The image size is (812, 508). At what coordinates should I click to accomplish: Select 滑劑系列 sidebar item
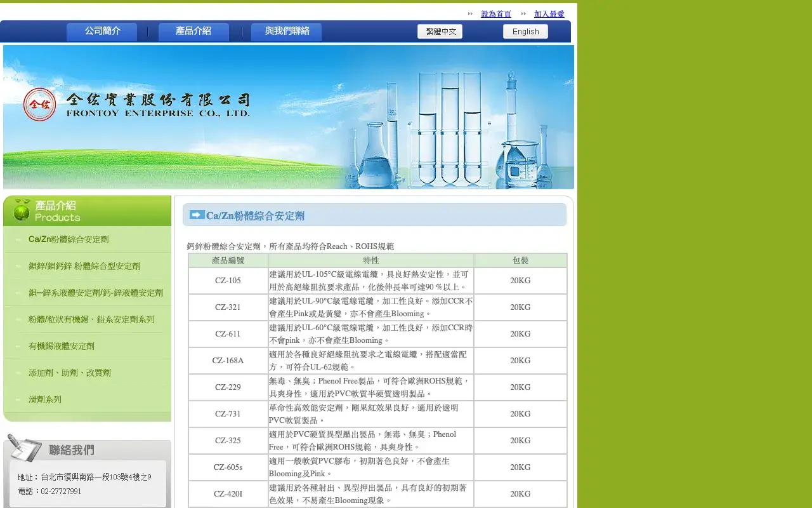coord(45,399)
